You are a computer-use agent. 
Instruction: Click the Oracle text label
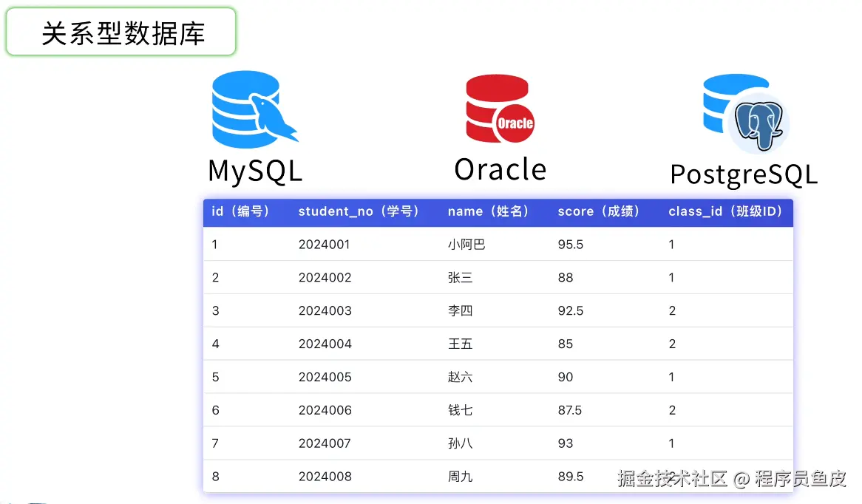[x=500, y=168]
